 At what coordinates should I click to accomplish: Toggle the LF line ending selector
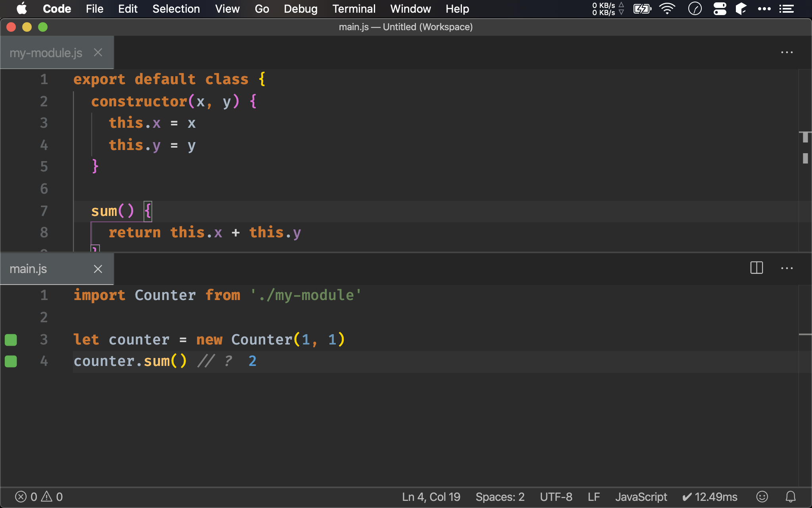tap(594, 496)
